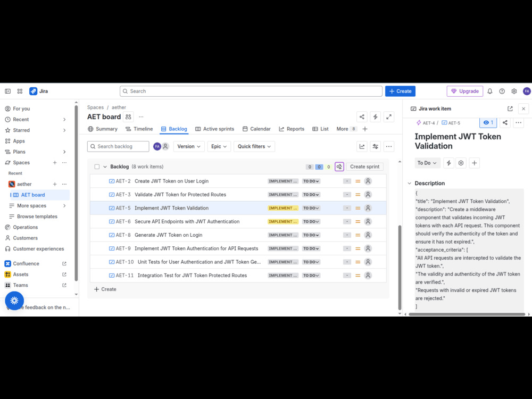Screen dimensions: 532x399
Task: Click the blue Create button in the top bar
Action: 401,92
